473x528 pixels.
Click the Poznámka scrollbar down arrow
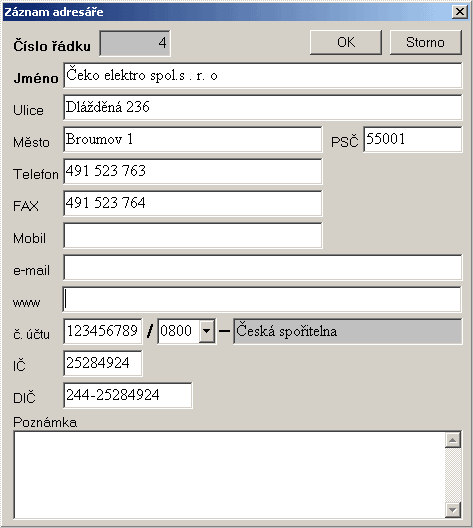453,510
